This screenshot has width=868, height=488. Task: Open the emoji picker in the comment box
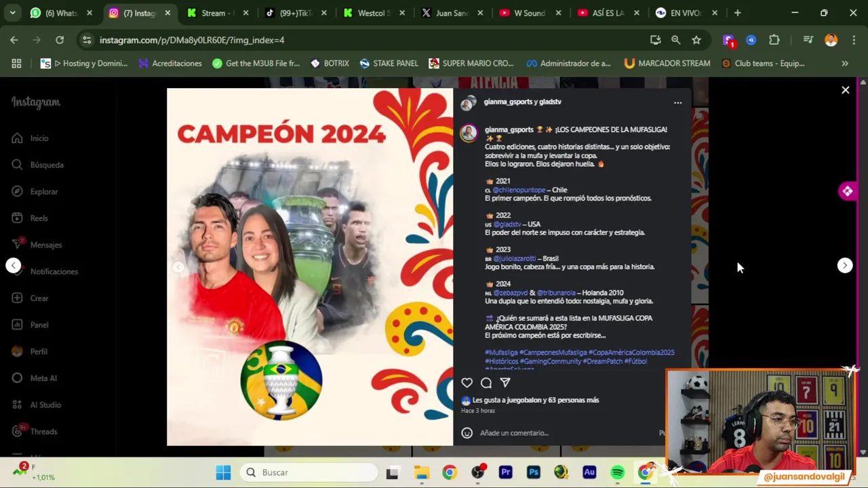coord(467,433)
